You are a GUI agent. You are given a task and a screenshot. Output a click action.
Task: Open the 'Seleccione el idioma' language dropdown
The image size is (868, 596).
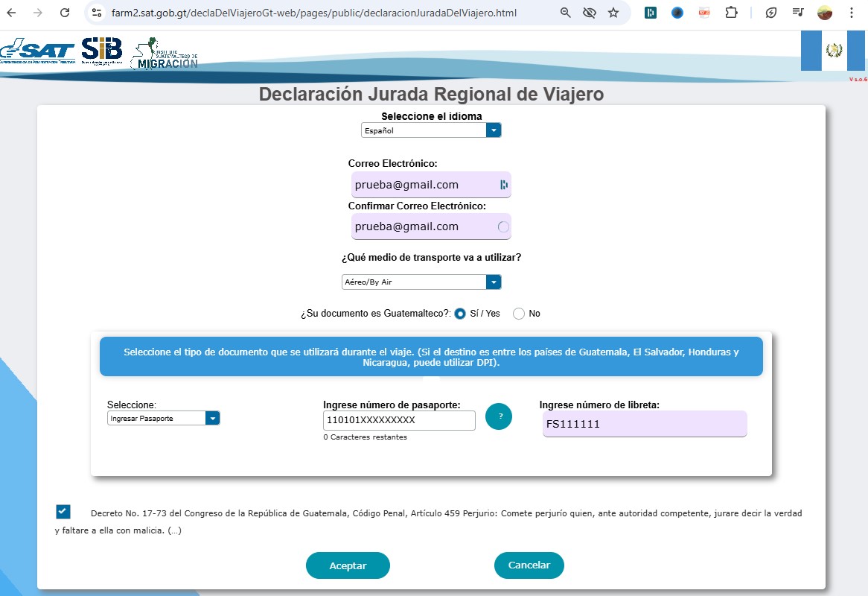(x=431, y=130)
